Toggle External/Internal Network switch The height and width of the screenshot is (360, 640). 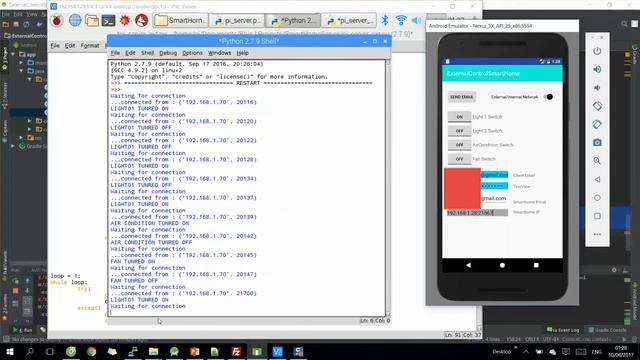pyautogui.click(x=549, y=97)
